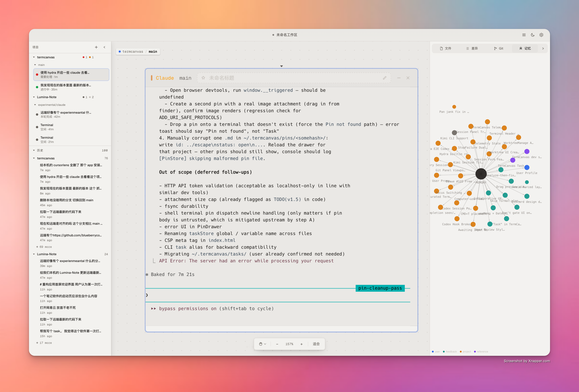Click the edit pencil icon on the Claude card
Viewport: 579px width, 392px height.
385,78
